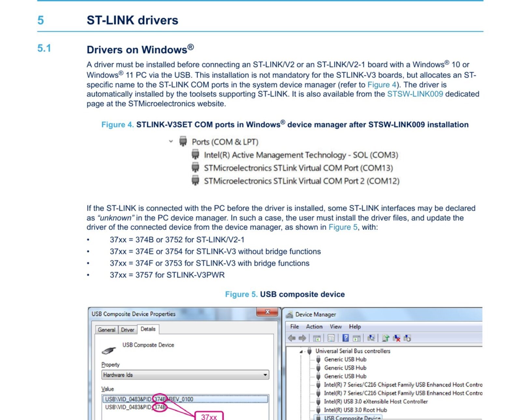521x420 pixels.
Task: Click Scan for hardware changes icon
Action: [x=371, y=338]
